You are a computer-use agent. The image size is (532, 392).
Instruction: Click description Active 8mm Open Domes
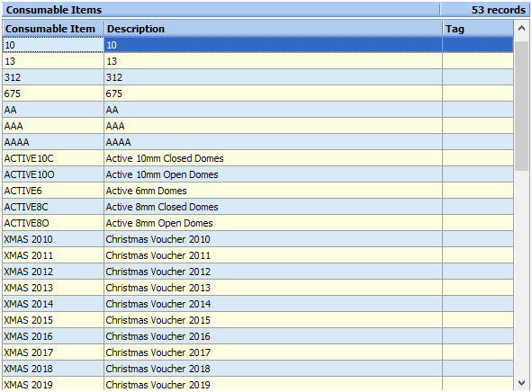point(273,223)
